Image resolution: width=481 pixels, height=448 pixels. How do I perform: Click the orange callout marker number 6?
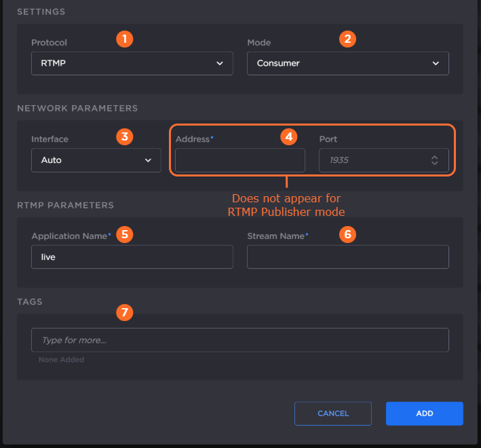point(347,234)
